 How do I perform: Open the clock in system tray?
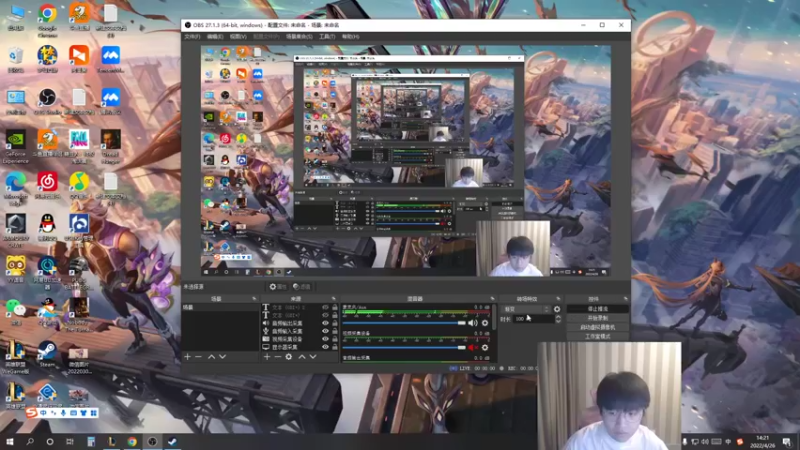[x=763, y=441]
